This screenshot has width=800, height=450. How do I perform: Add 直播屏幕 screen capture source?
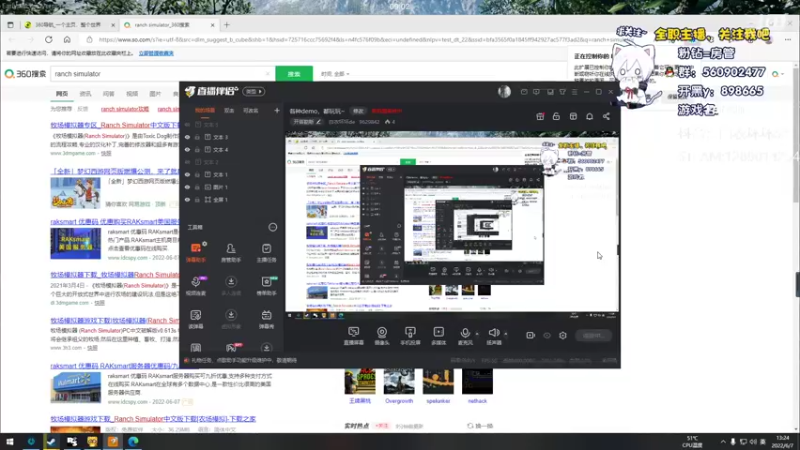[354, 336]
